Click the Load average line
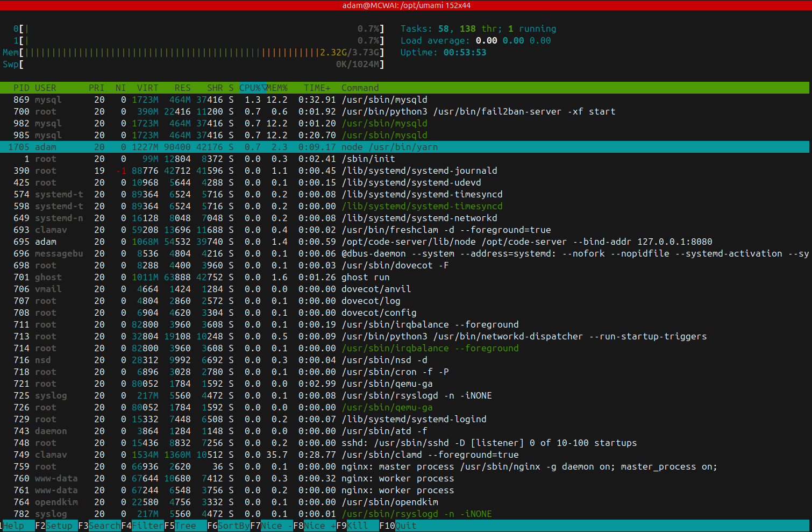This screenshot has width=812, height=532. tap(476, 40)
